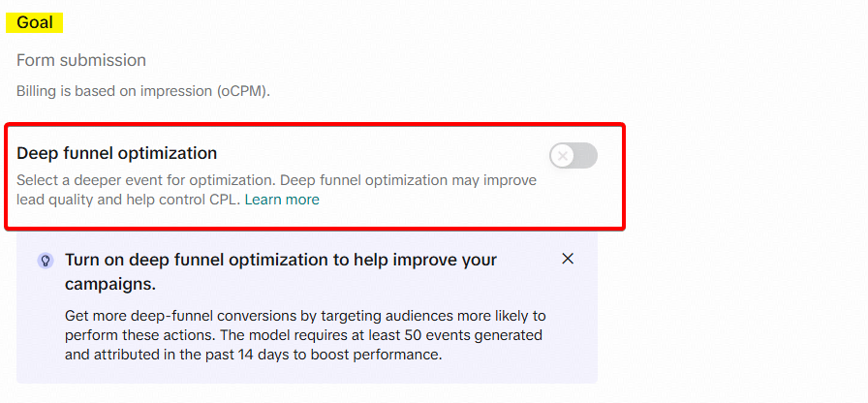Click the highlighted Goal heading
The width and height of the screenshot is (868, 403).
point(35,22)
